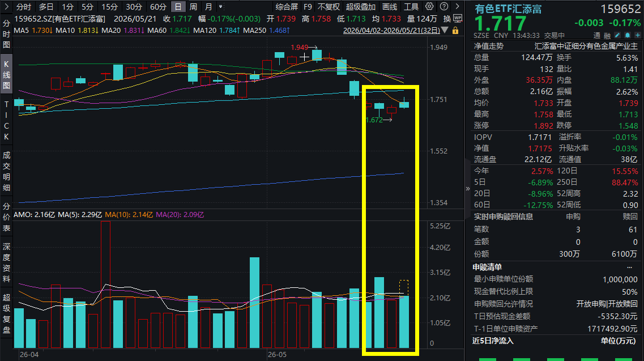Open the K线图 sidebar tab
The height and width of the screenshot is (361, 644).
coord(6,75)
